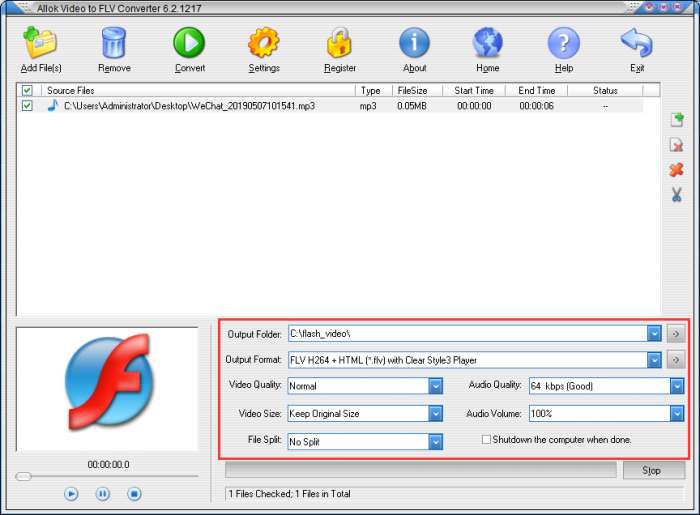Viewport: 700px width, 515px height.
Task: Close the Allok Video to FLV Converter window
Action: (677, 7)
